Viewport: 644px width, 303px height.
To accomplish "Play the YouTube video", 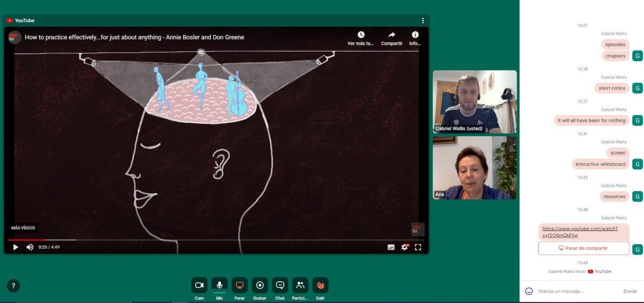I will click(16, 247).
